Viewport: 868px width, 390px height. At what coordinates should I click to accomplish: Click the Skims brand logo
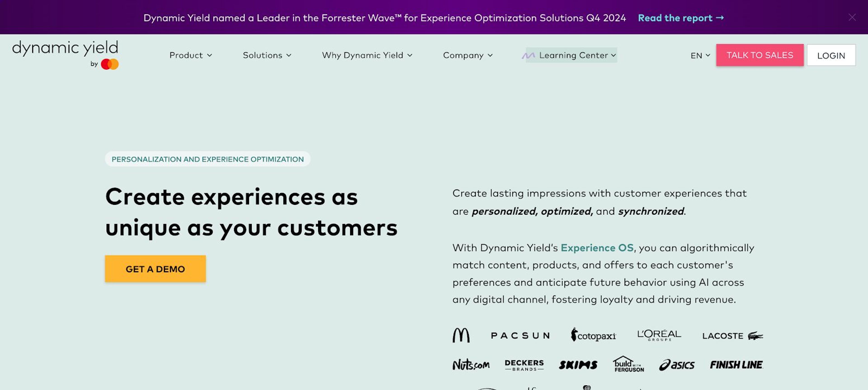(578, 365)
